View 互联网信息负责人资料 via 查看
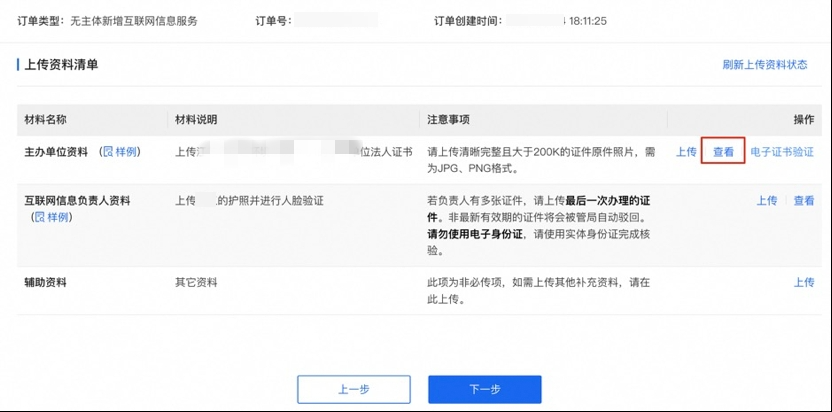 tap(803, 201)
